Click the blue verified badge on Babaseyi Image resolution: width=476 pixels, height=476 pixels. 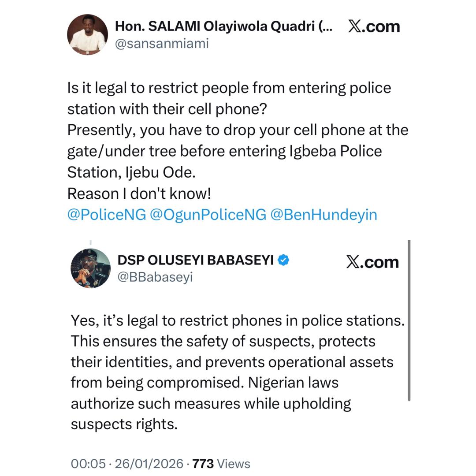(x=283, y=260)
